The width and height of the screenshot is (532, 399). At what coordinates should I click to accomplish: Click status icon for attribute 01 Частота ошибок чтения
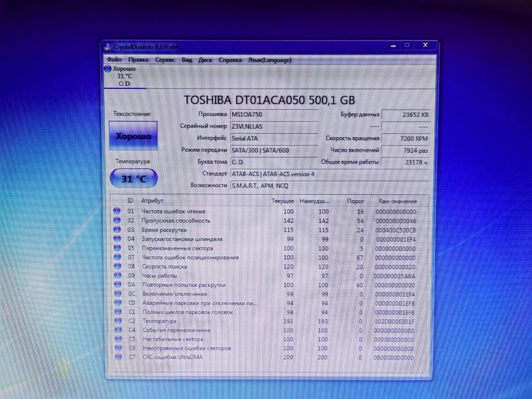pyautogui.click(x=117, y=211)
